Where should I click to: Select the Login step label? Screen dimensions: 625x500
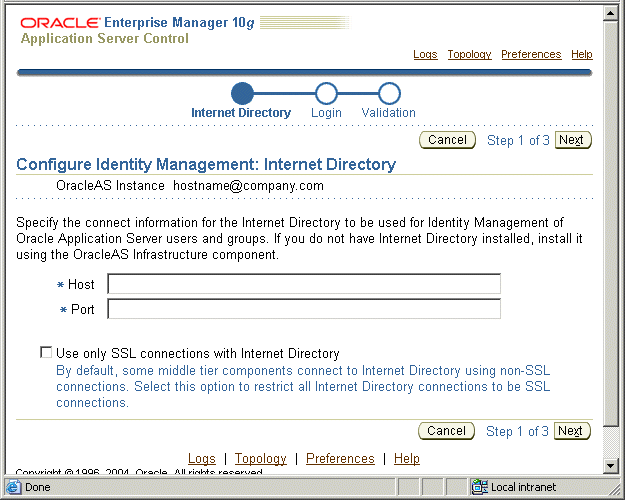tap(326, 113)
